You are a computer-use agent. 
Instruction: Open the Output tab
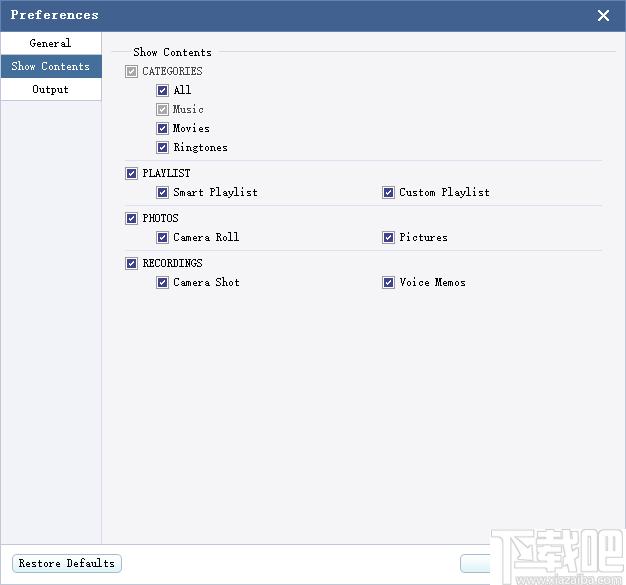pos(51,89)
